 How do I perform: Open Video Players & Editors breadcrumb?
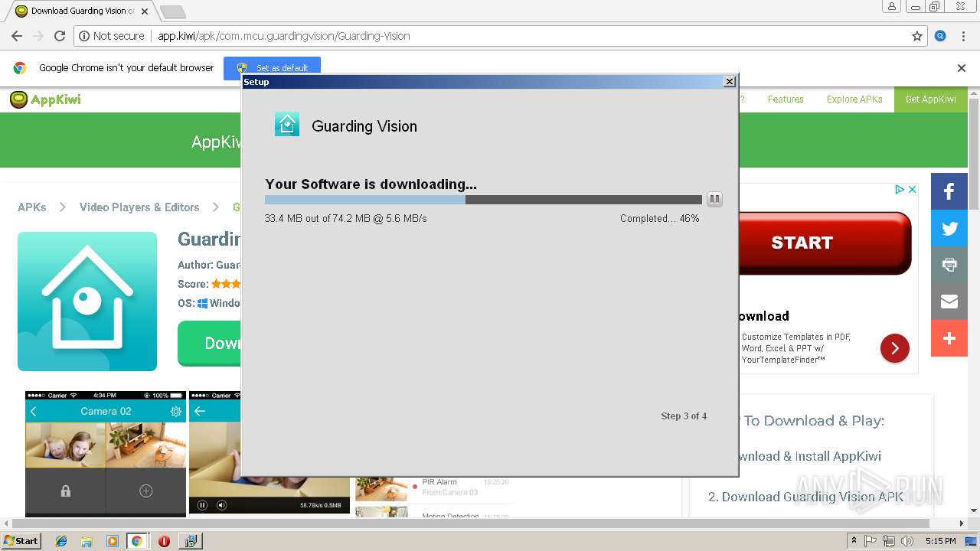pyautogui.click(x=139, y=207)
